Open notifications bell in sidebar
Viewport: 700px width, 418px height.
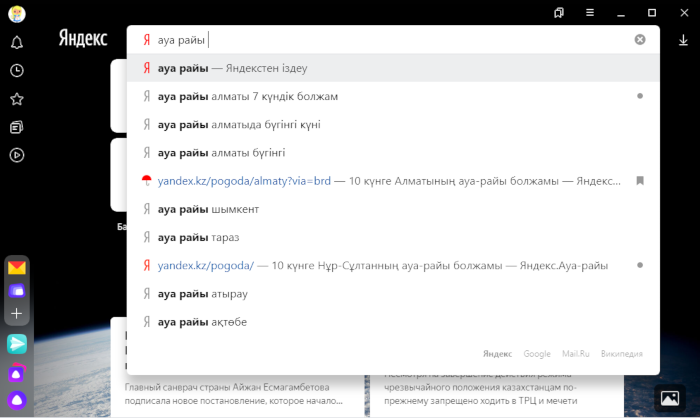pos(17,42)
